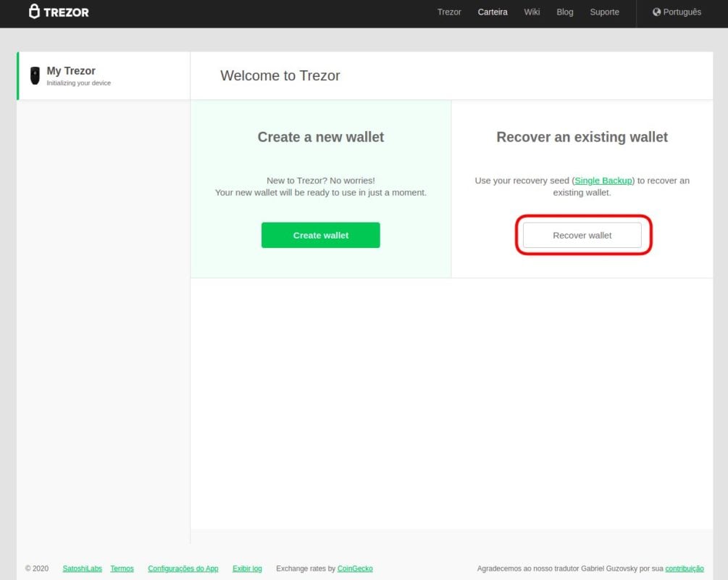
Task: Select My Trezor device in sidebar
Action: (x=104, y=75)
